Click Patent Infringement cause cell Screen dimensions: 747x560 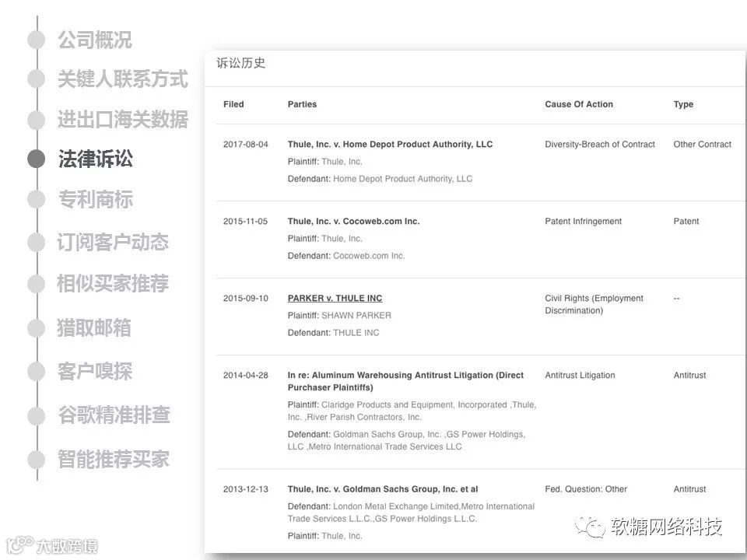tap(583, 222)
